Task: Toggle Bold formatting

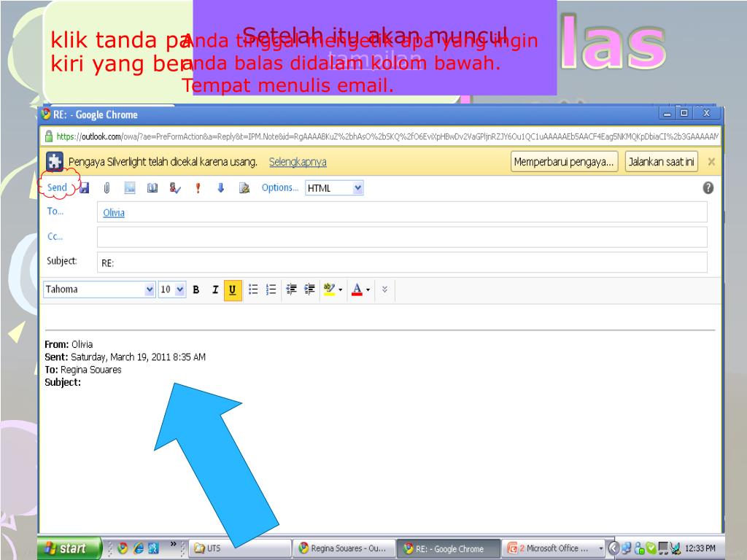Action: click(x=196, y=289)
